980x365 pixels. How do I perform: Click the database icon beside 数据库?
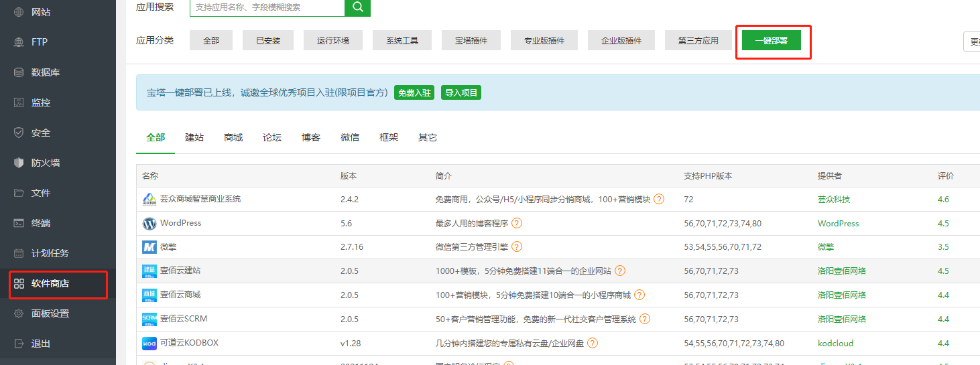[x=19, y=72]
